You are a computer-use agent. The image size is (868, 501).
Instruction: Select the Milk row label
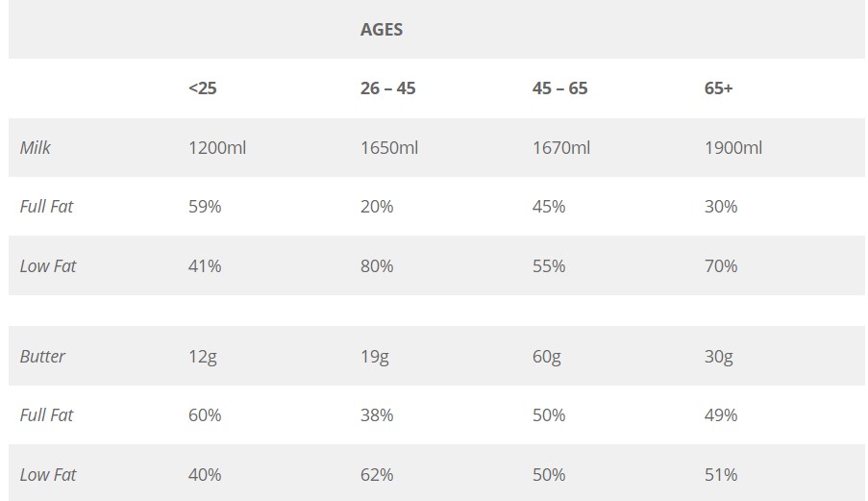click(x=36, y=148)
